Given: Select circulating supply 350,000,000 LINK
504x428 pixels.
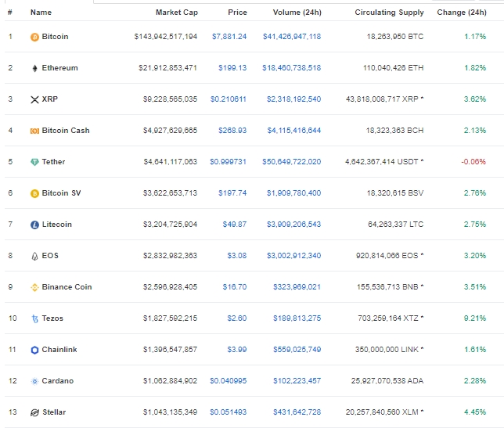Looking at the screenshot, I should pyautogui.click(x=389, y=350).
